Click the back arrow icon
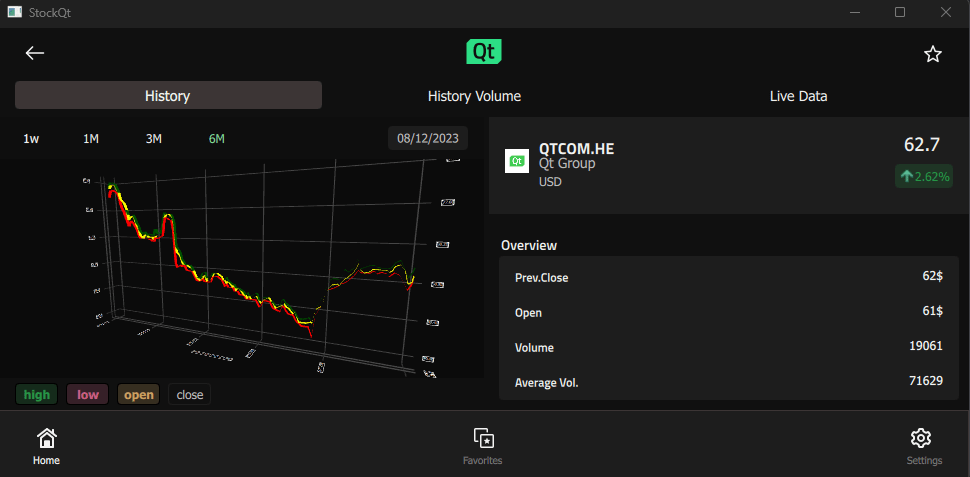The image size is (970, 477). click(35, 53)
